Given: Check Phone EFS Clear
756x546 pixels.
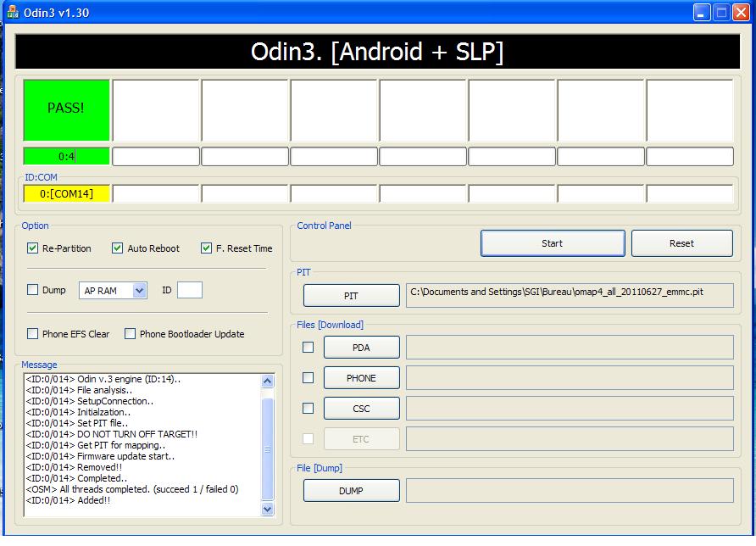Looking at the screenshot, I should click(x=32, y=334).
